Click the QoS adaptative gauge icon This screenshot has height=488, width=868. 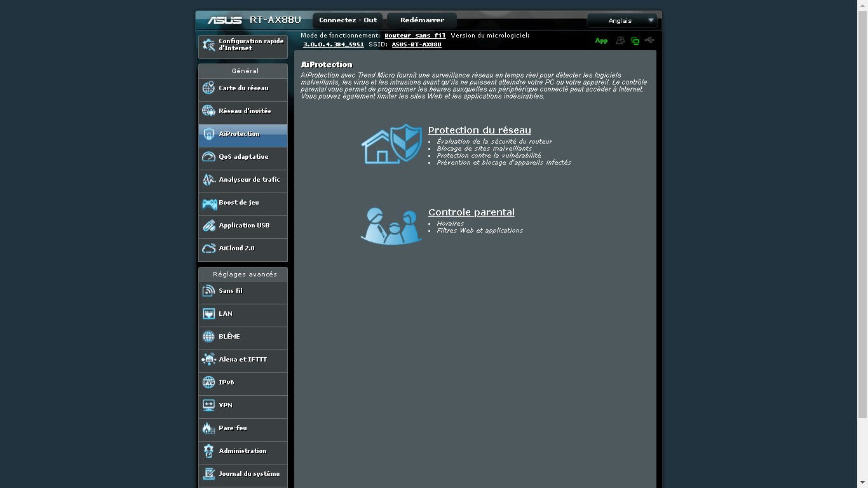(x=208, y=156)
